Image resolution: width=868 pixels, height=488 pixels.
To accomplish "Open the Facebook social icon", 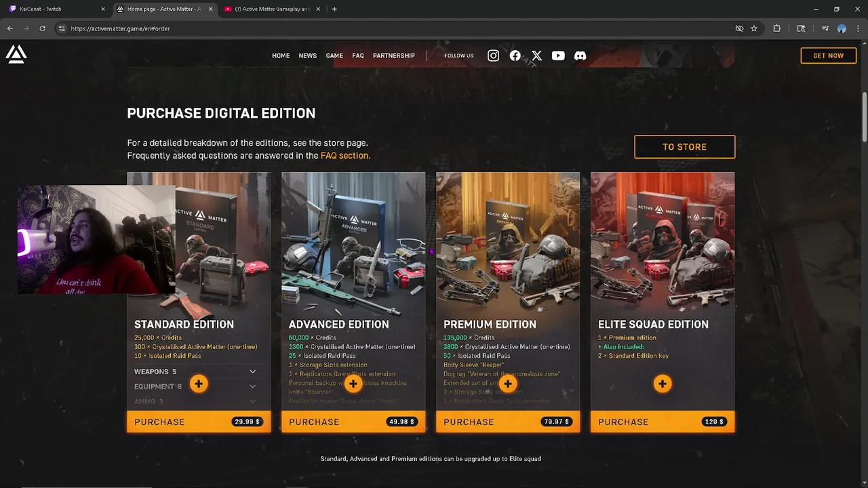I will pyautogui.click(x=515, y=56).
